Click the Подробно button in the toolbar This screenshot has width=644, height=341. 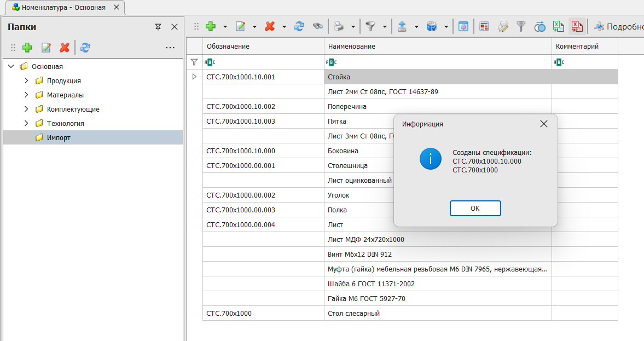(617, 26)
